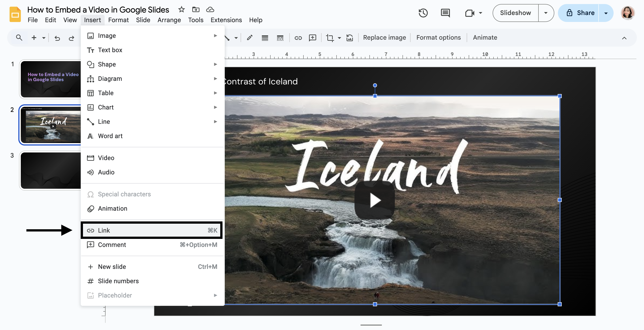Open version history clock icon
The image size is (644, 330).
[423, 13]
